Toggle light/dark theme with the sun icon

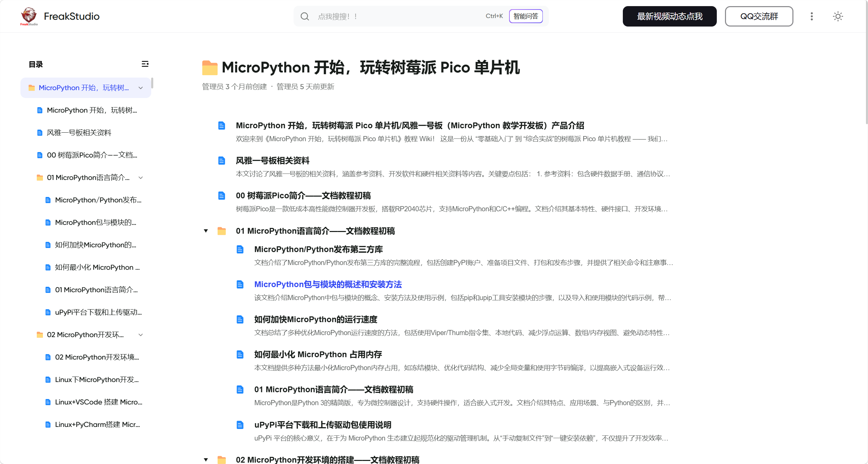coord(838,16)
